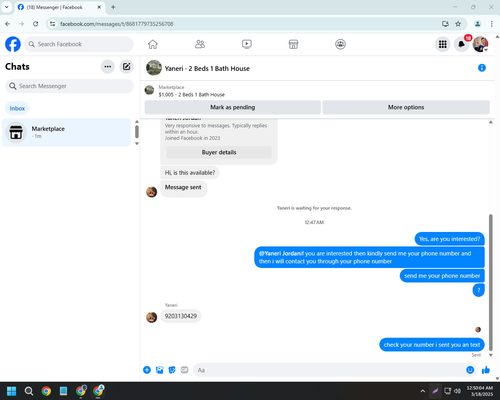The height and width of the screenshot is (400, 500).
Task: Click More options button
Action: pyautogui.click(x=406, y=107)
